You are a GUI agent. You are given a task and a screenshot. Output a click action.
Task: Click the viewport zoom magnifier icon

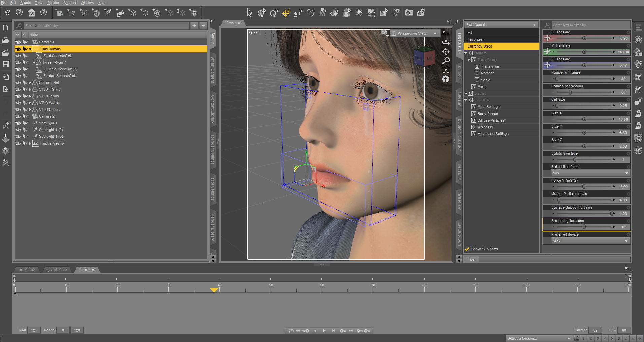click(446, 61)
